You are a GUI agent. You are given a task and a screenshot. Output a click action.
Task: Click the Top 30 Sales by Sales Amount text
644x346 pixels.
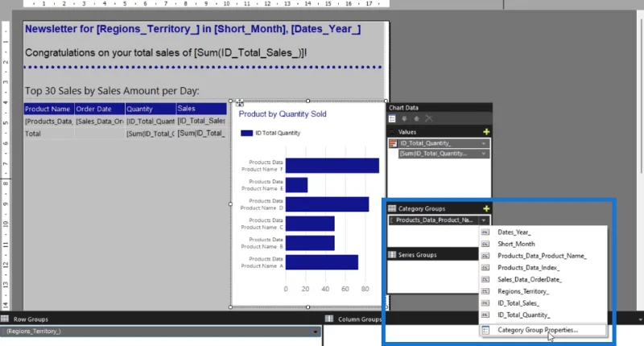pyautogui.click(x=112, y=91)
